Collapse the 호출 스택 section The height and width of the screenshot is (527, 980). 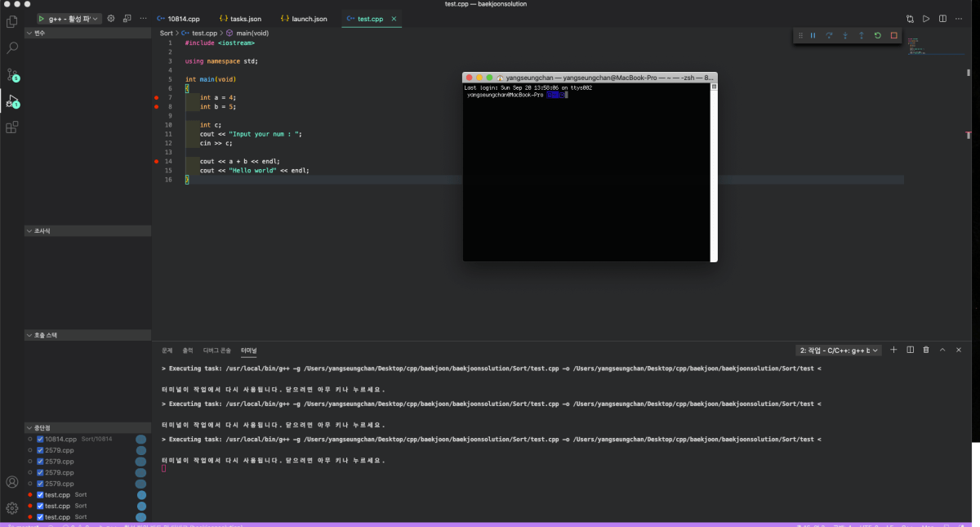click(87, 335)
